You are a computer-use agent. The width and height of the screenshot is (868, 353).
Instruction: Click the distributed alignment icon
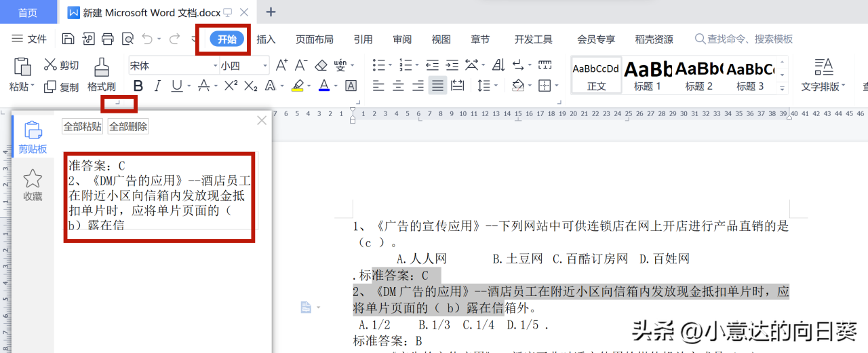457,86
